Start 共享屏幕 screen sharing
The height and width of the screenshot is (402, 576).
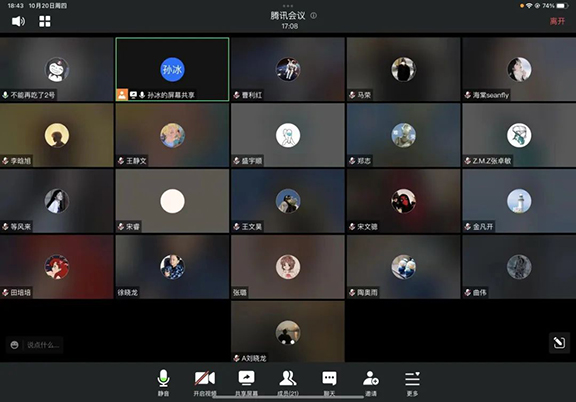[246, 383]
